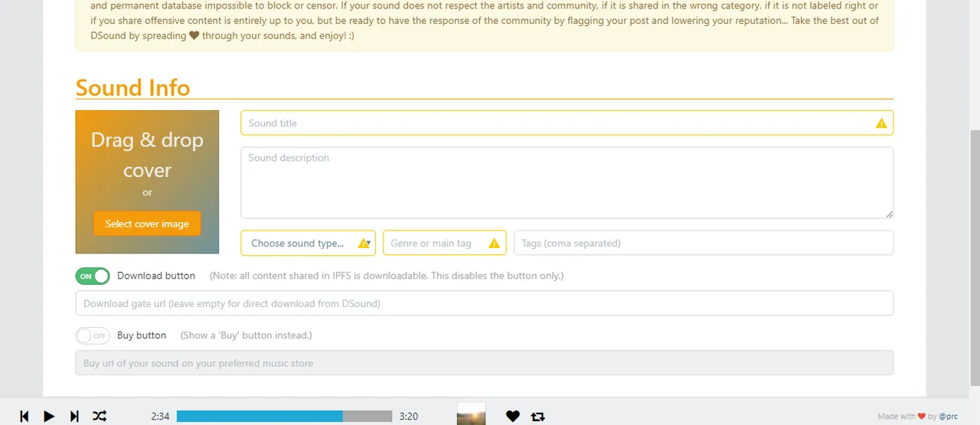Enable the Buy button toggle
Image resolution: width=980 pixels, height=425 pixels.
93,335
